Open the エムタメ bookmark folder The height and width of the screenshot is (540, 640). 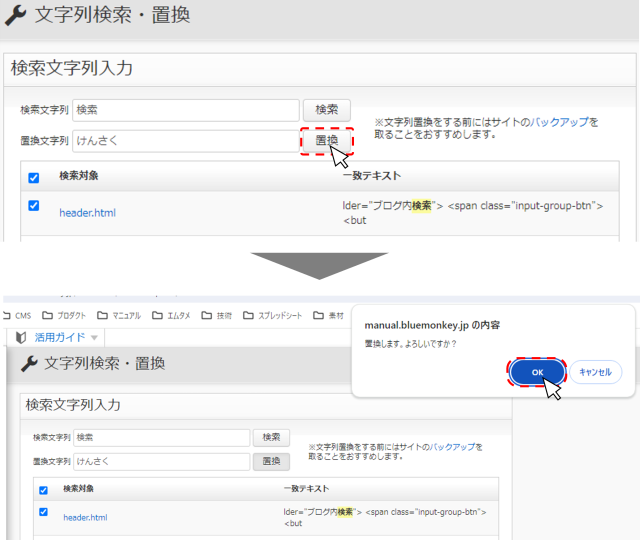coord(171,316)
